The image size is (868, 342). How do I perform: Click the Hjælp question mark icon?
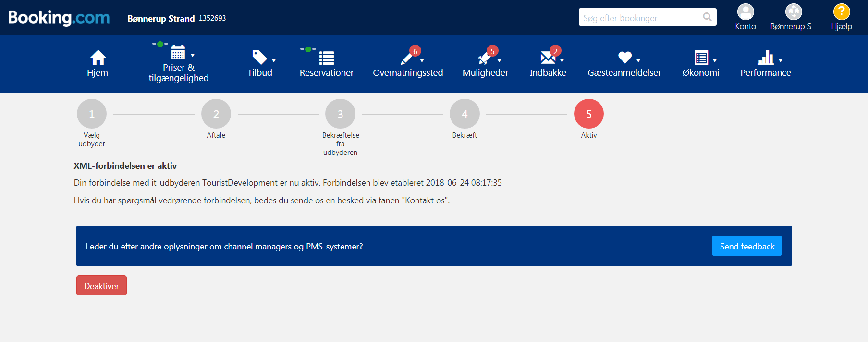pos(841,12)
